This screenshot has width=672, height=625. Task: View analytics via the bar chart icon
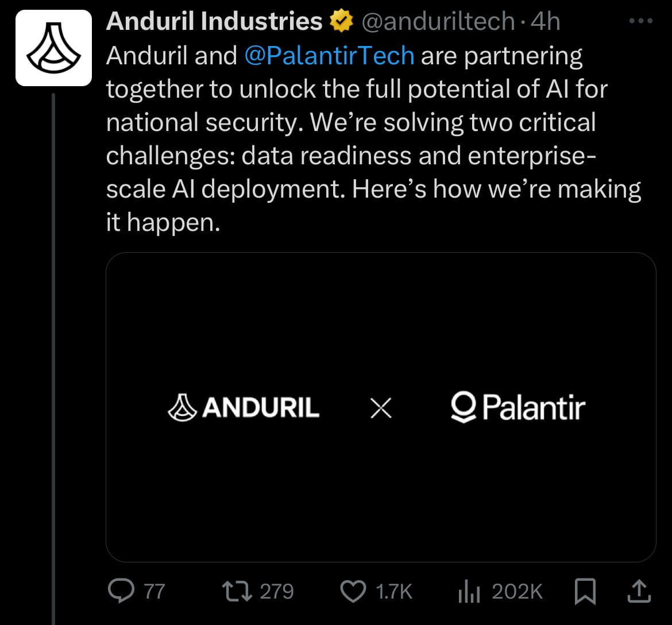tap(469, 591)
